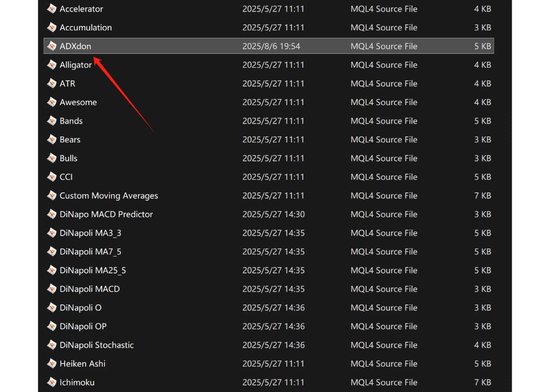This screenshot has width=552, height=392.
Task: Click the MQL4 Source File type of Bands
Action: coord(384,121)
